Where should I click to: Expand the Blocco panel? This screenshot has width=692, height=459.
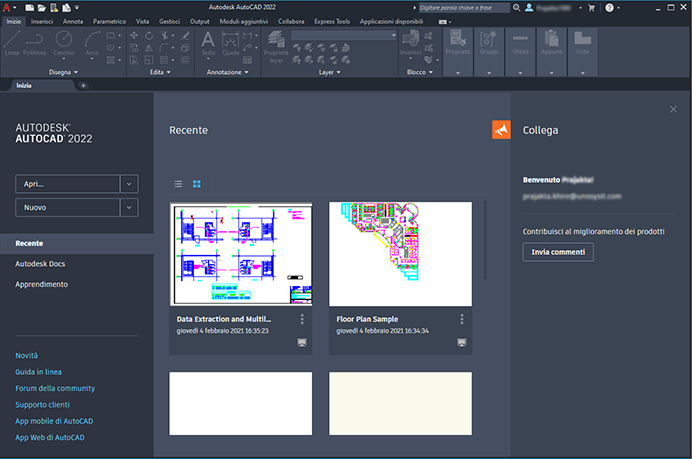click(x=420, y=72)
